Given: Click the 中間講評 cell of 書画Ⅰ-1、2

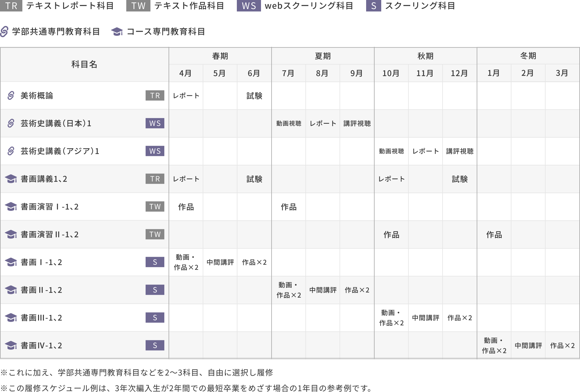Looking at the screenshot, I should 220,262.
